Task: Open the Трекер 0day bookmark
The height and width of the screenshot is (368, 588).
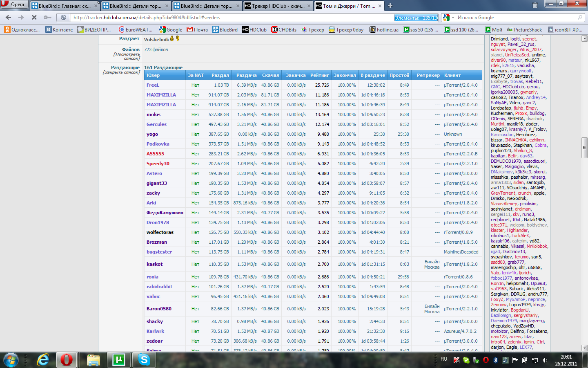Action: pos(346,29)
